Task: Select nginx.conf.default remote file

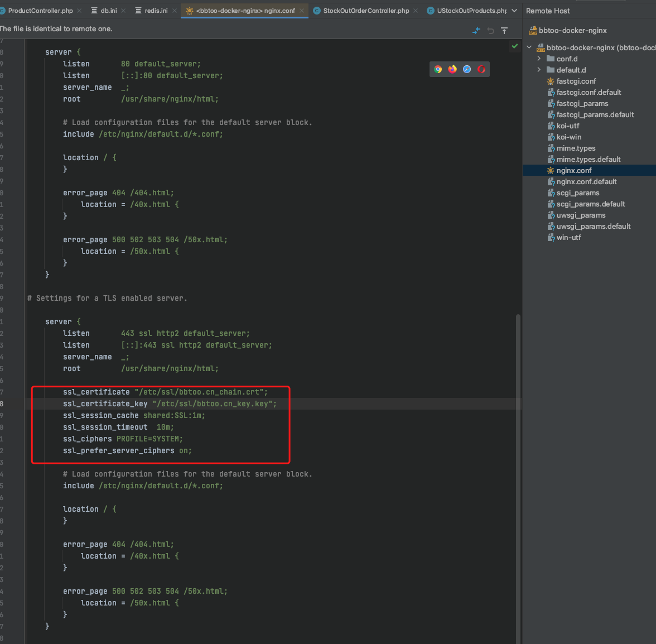Action: [586, 181]
